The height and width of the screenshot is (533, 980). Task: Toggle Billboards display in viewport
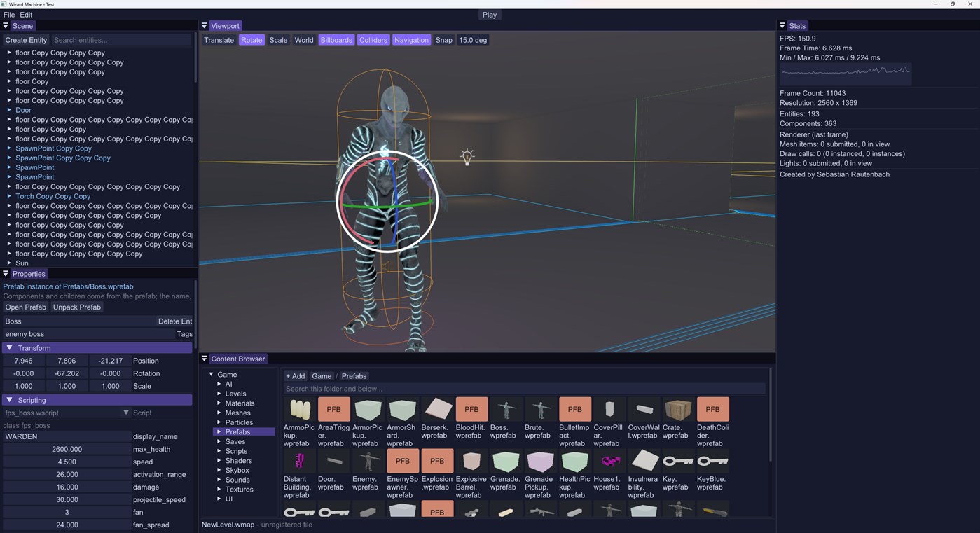336,40
